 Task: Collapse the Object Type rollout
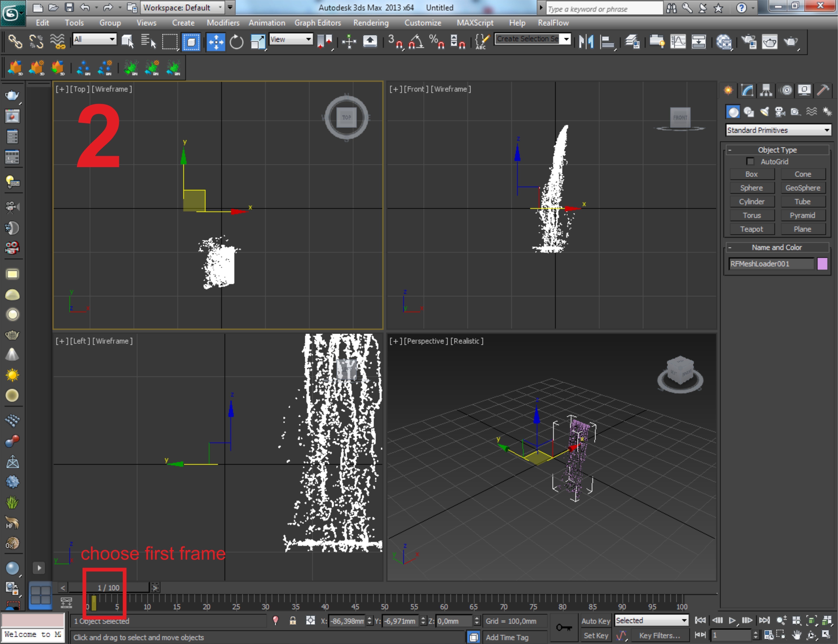click(x=777, y=150)
